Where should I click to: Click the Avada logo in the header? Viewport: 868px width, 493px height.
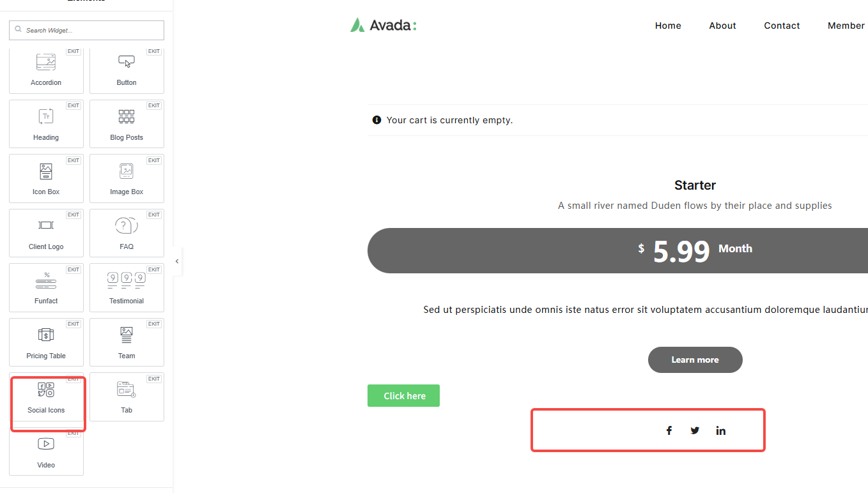coord(383,24)
